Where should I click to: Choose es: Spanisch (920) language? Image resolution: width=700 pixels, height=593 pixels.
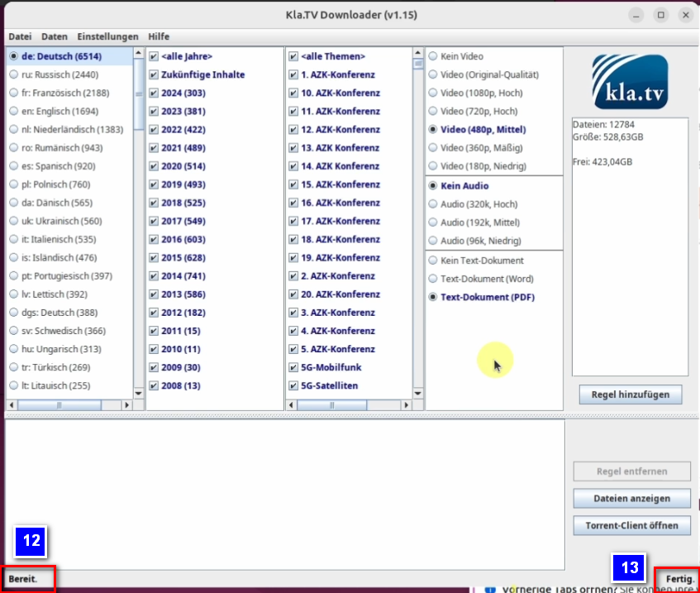[53, 166]
